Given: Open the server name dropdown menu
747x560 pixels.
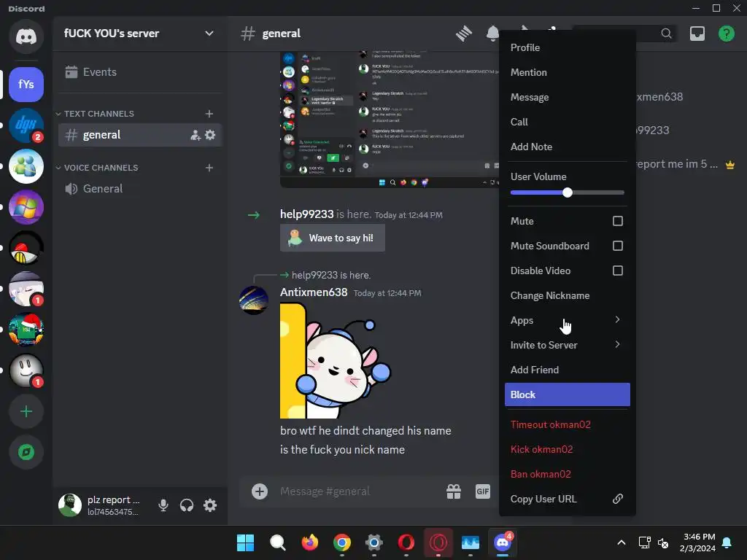Looking at the screenshot, I should (x=209, y=34).
